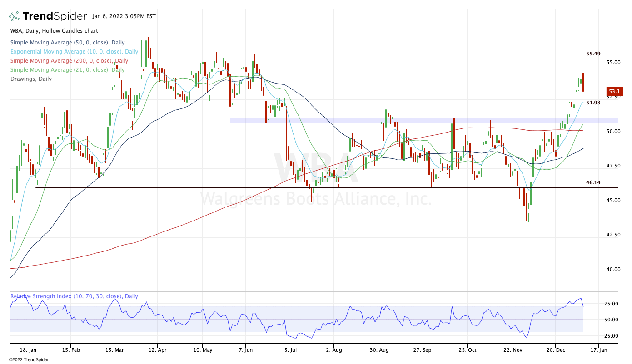Click the Relative Strength Index indicator label
The image size is (632, 364).
[74, 296]
